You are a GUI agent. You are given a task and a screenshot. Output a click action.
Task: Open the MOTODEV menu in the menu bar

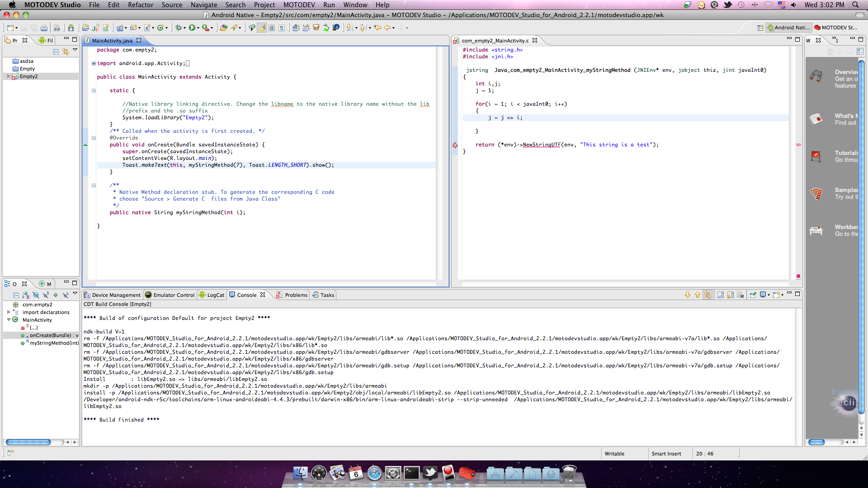click(x=299, y=5)
